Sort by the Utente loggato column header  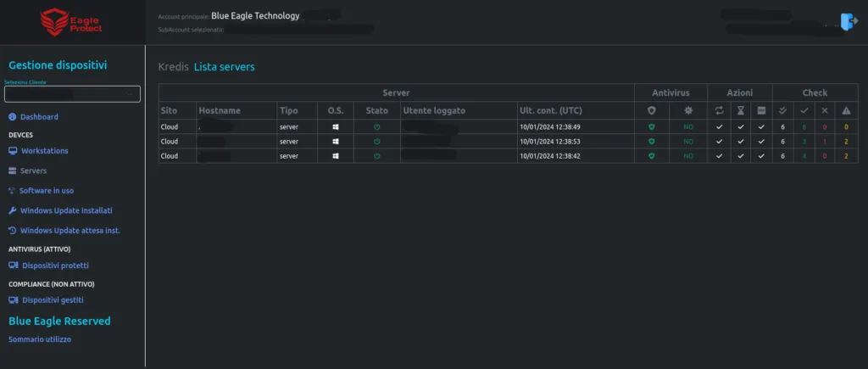pos(434,111)
